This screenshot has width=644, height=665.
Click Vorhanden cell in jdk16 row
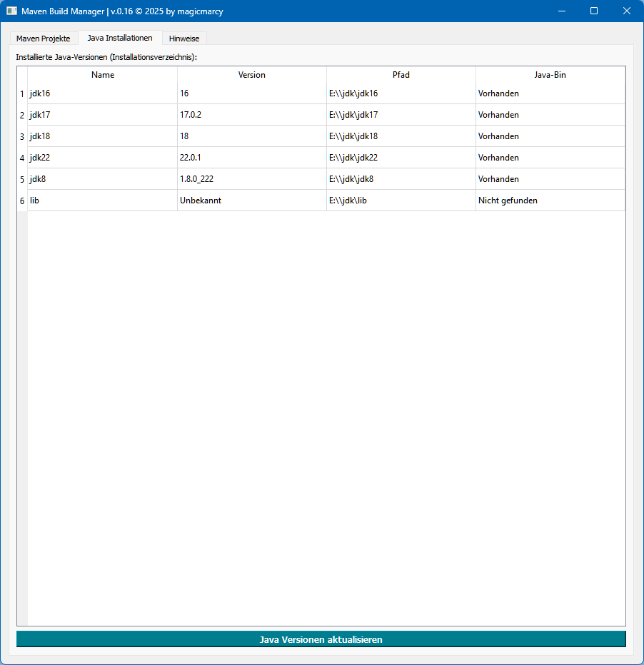click(x=550, y=93)
